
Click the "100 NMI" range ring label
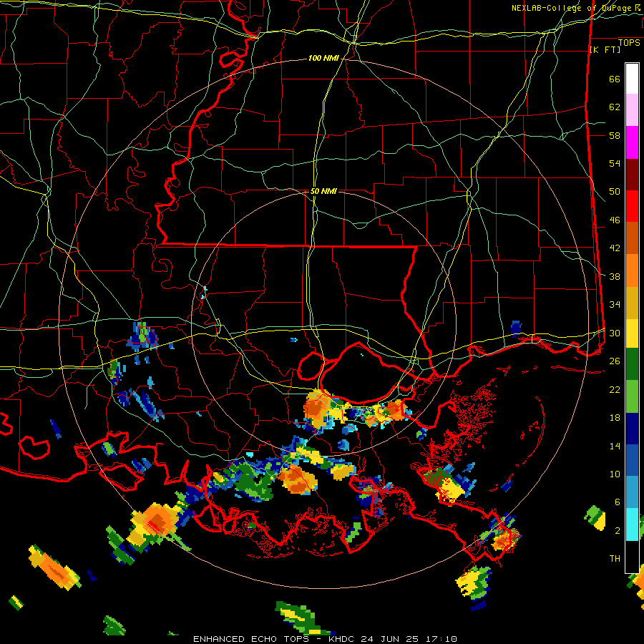[x=323, y=59]
